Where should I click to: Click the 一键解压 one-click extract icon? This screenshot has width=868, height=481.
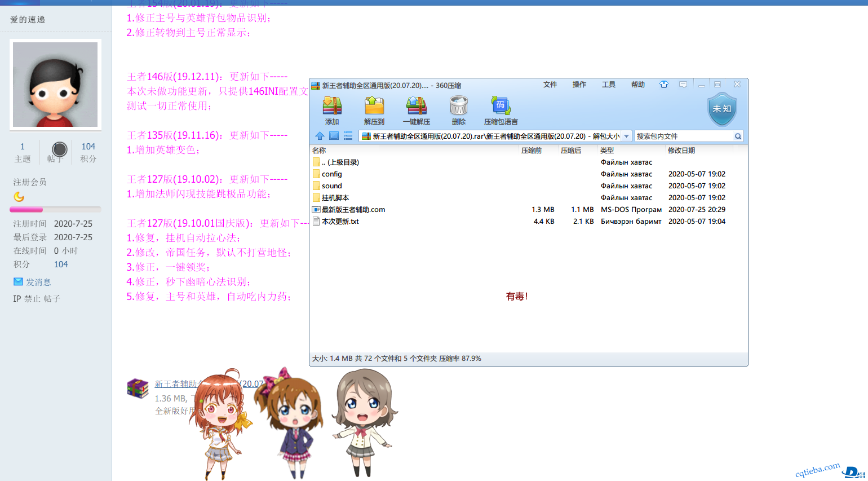pyautogui.click(x=417, y=106)
